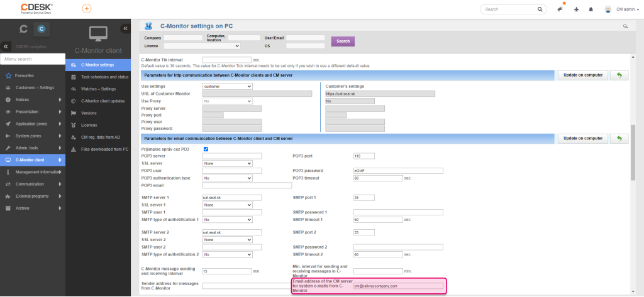The height and width of the screenshot is (297, 644).
Task: Click green revert arrow for email parameters
Action: tap(619, 139)
